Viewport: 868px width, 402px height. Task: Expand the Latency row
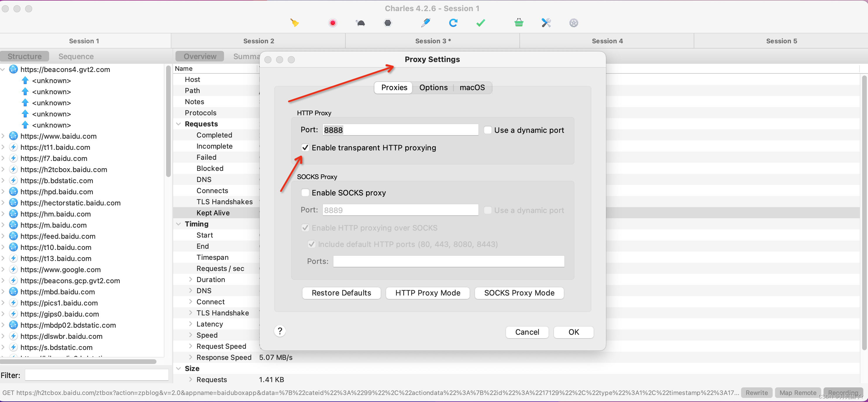[190, 324]
